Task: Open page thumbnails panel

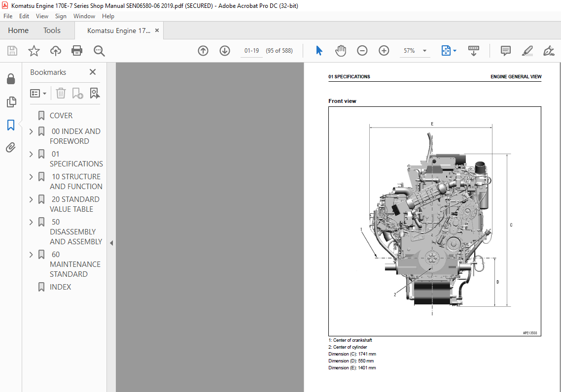Action: click(11, 102)
